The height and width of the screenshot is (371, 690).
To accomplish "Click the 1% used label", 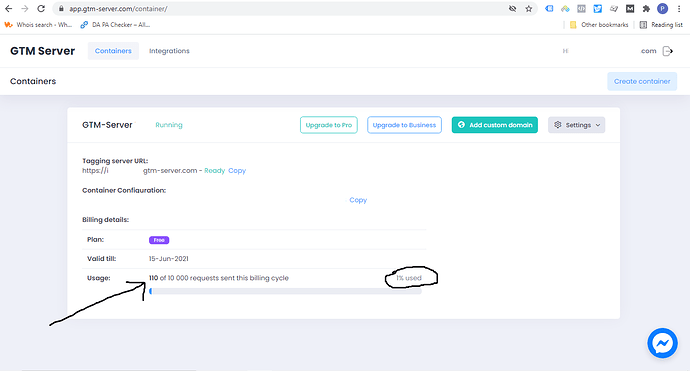I will [409, 278].
